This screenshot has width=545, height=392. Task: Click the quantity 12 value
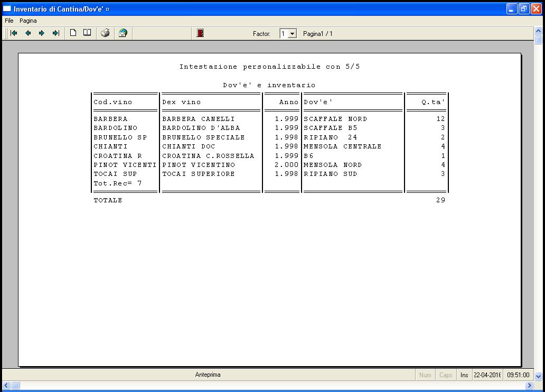point(441,119)
